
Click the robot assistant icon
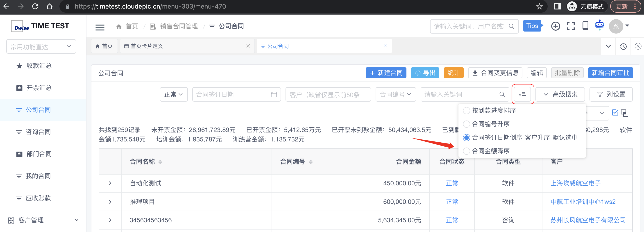(x=599, y=25)
